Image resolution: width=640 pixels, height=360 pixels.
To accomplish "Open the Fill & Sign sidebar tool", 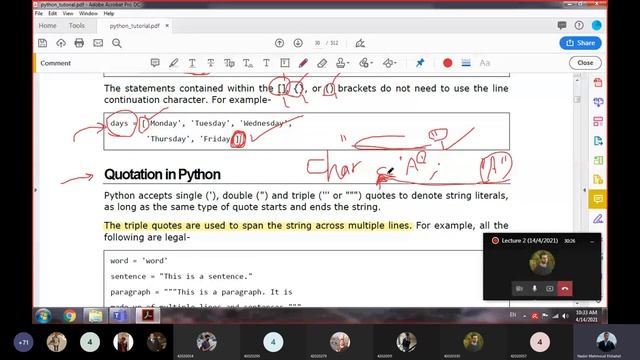I will click(598, 219).
